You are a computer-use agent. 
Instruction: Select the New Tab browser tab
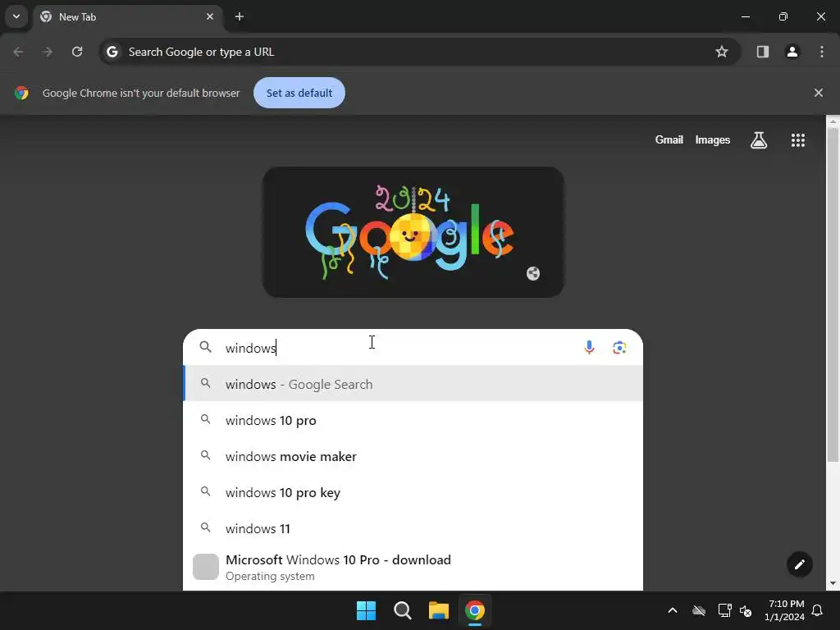(128, 16)
